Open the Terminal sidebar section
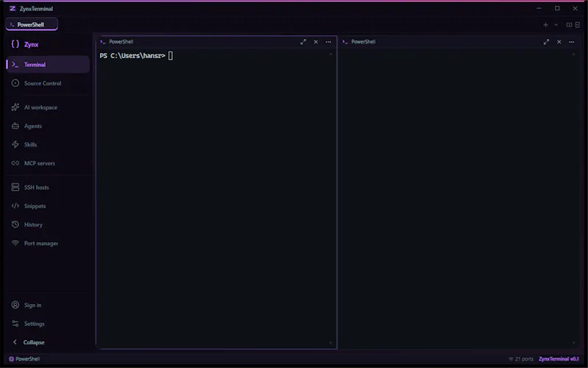This screenshot has height=368, width=588. tap(48, 65)
